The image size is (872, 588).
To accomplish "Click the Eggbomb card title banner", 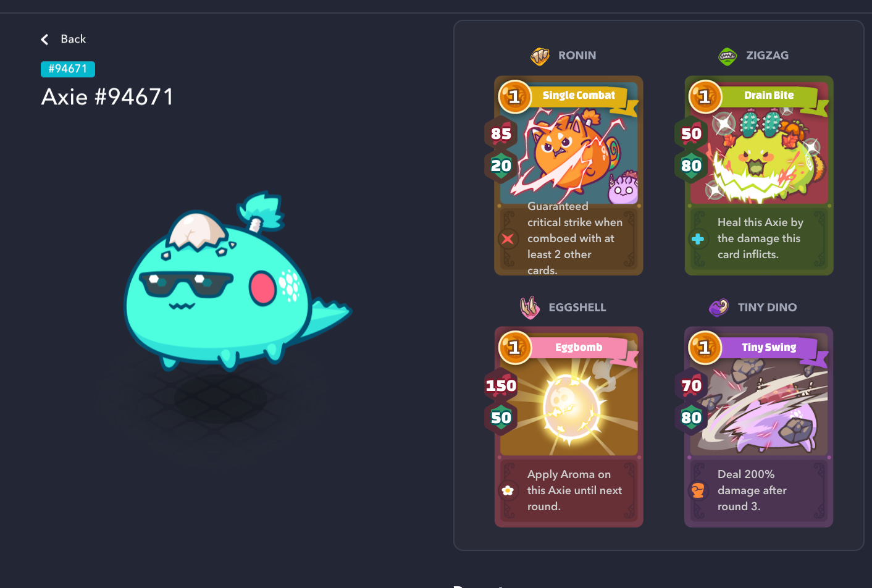I will (579, 348).
